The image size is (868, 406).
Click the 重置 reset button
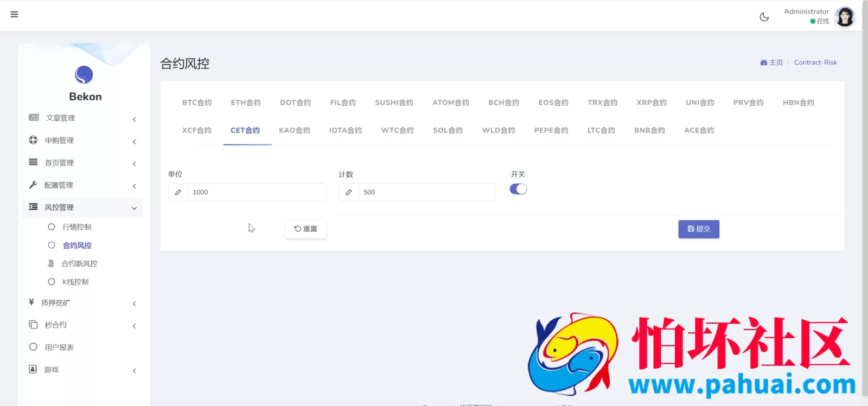point(305,229)
